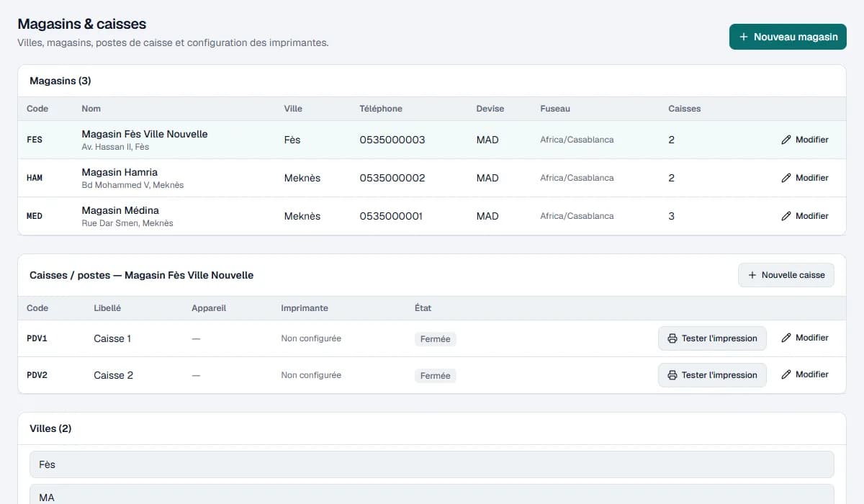Select the Magasin Médina store row

click(x=432, y=216)
